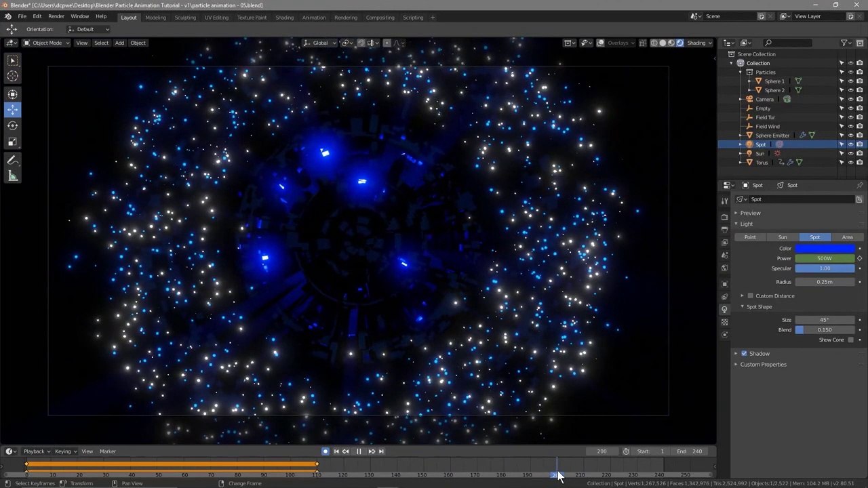Set light type to Area

[x=847, y=237]
